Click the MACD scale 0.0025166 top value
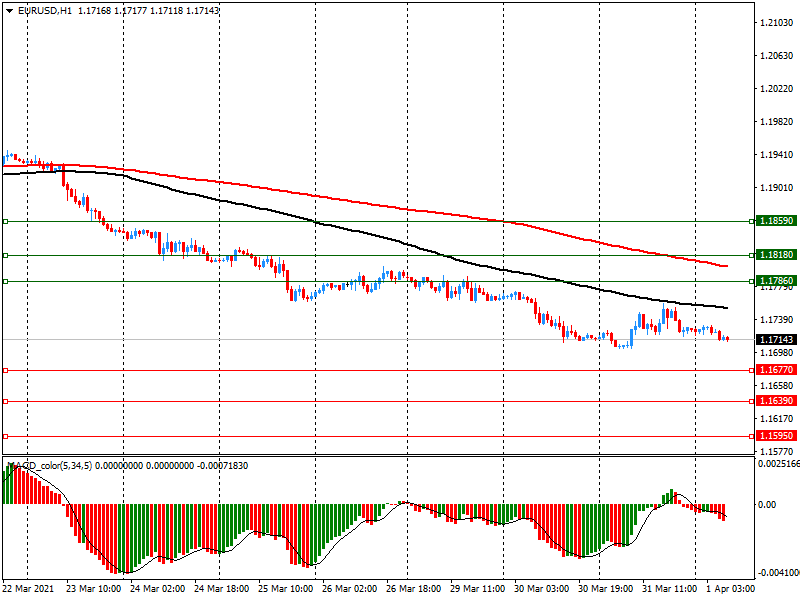The image size is (800, 600). pyautogui.click(x=779, y=464)
